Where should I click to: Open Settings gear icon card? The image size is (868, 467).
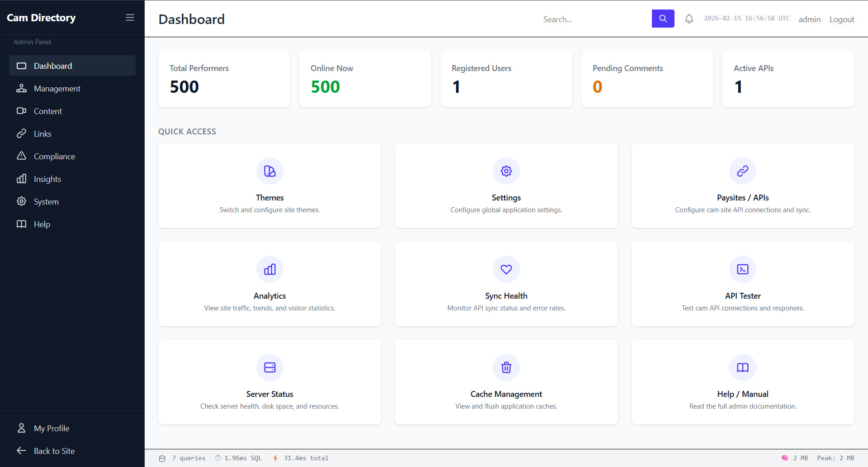506,171
